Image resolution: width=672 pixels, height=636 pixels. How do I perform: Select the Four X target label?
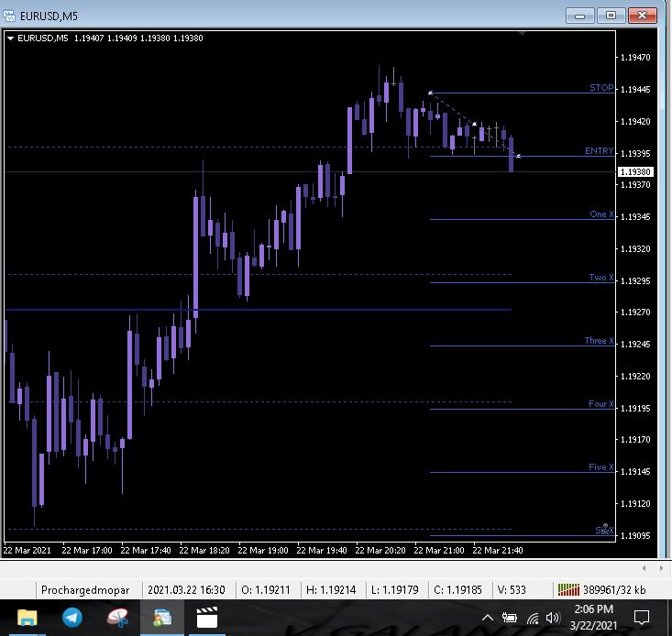click(x=600, y=403)
